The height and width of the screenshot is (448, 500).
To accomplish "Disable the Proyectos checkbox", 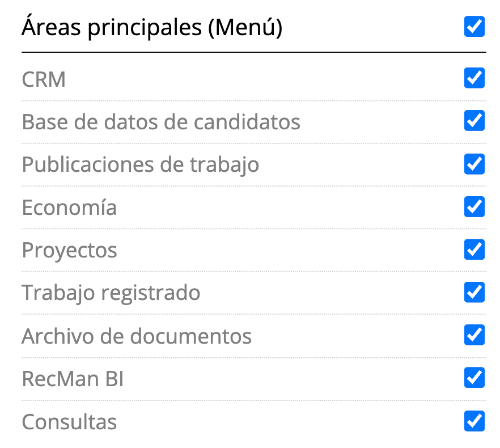I will click(474, 250).
